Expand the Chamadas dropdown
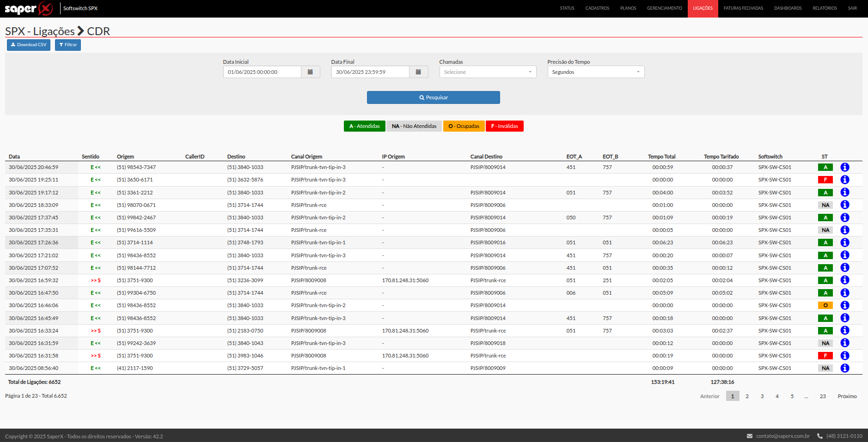This screenshot has height=442, width=868. [488, 72]
